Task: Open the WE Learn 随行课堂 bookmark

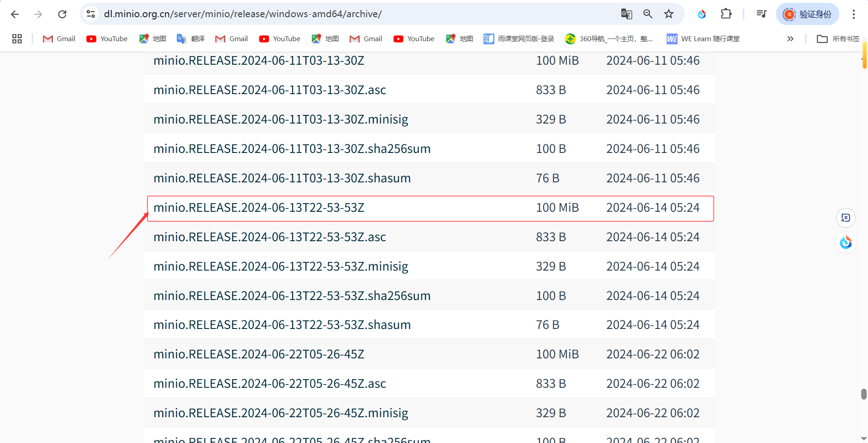Action: coord(703,39)
